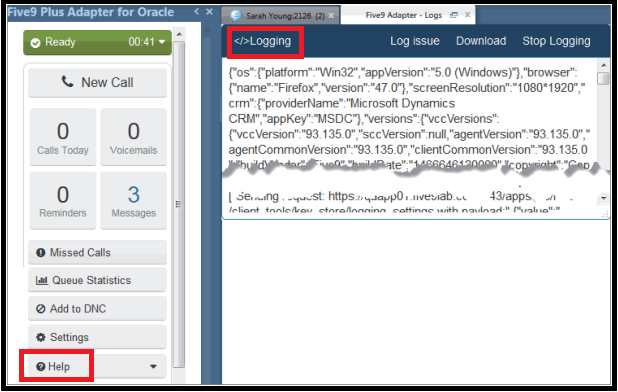Click the question mark icon beside Help
The width and height of the screenshot is (618, 392).
40,367
